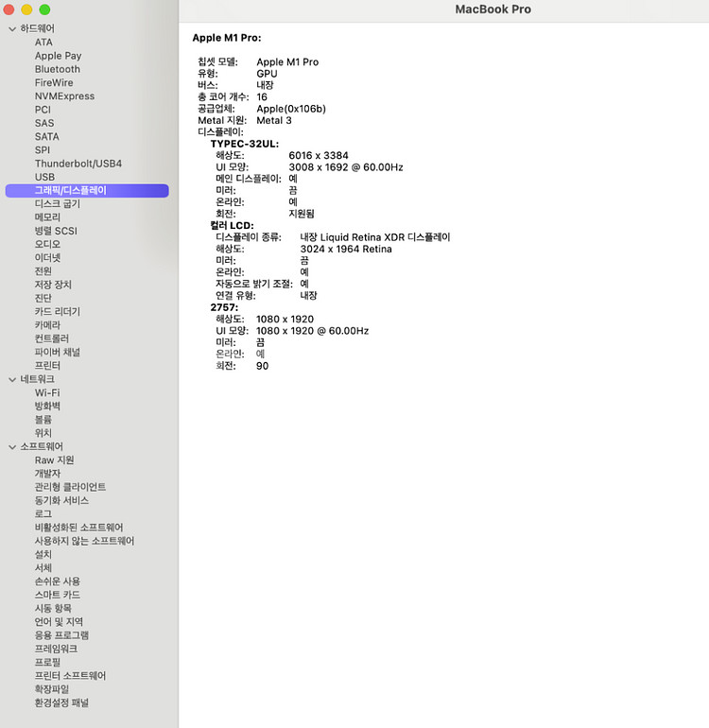Collapse the 하드웨어 section
This screenshot has width=709, height=728.
[12, 28]
